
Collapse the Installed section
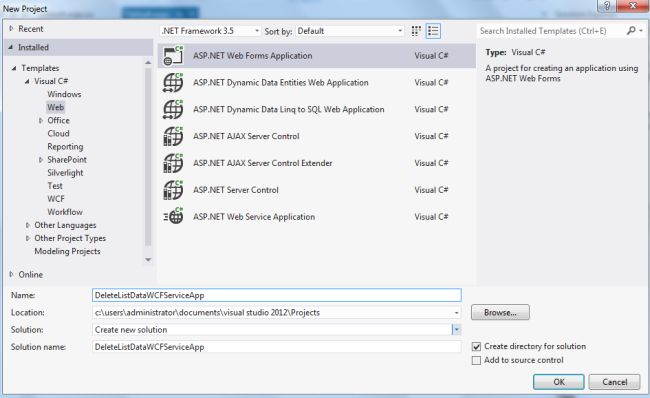coord(11,47)
